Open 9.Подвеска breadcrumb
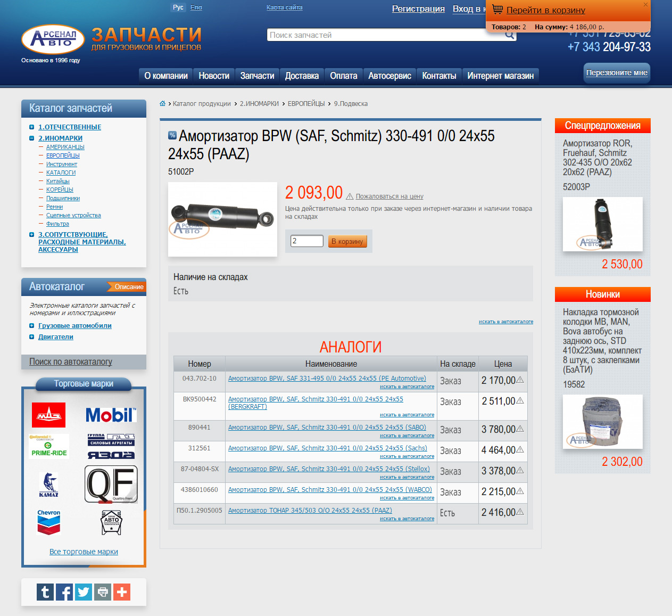Screen dimensions: 672x616 (351, 104)
